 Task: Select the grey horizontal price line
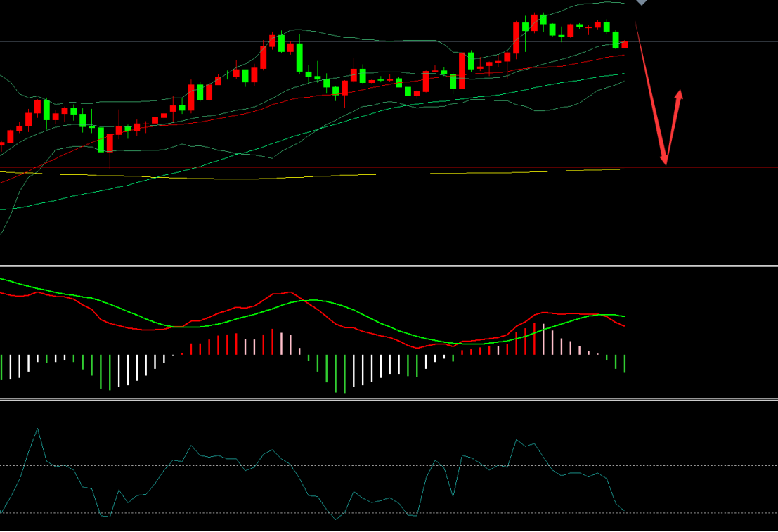[x=389, y=41]
